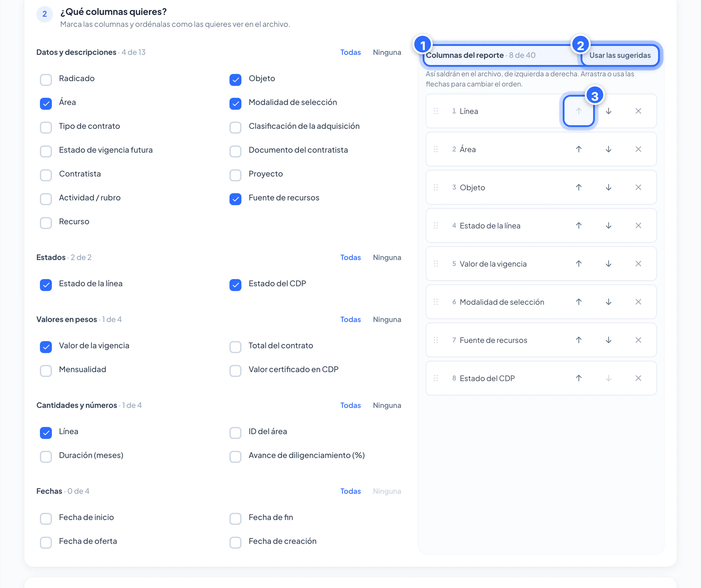Move Valor de la vigencia column down
This screenshot has width=701, height=588.
point(609,264)
